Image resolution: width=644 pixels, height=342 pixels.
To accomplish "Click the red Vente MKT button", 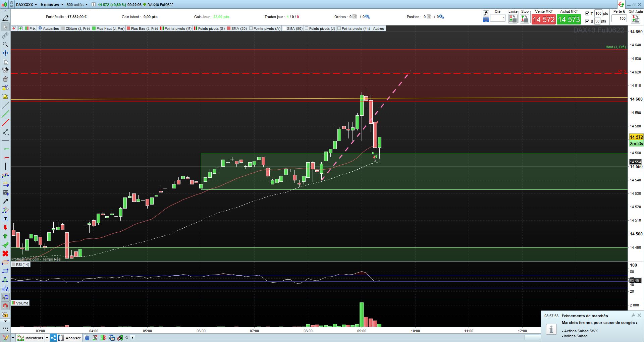I will (543, 19).
